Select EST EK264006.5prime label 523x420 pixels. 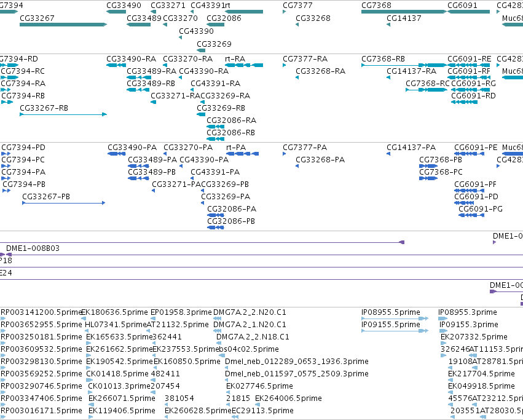click(288, 398)
